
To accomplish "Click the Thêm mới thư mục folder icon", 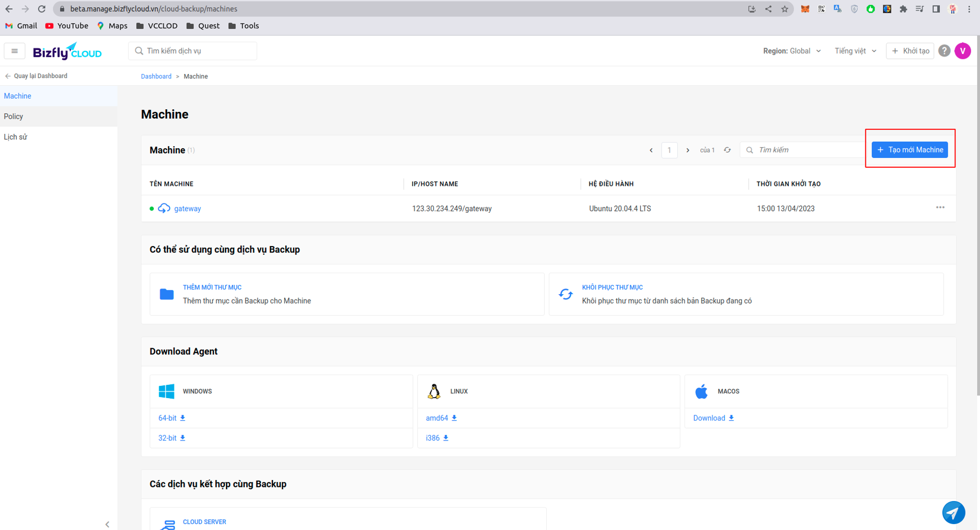I will [x=167, y=294].
